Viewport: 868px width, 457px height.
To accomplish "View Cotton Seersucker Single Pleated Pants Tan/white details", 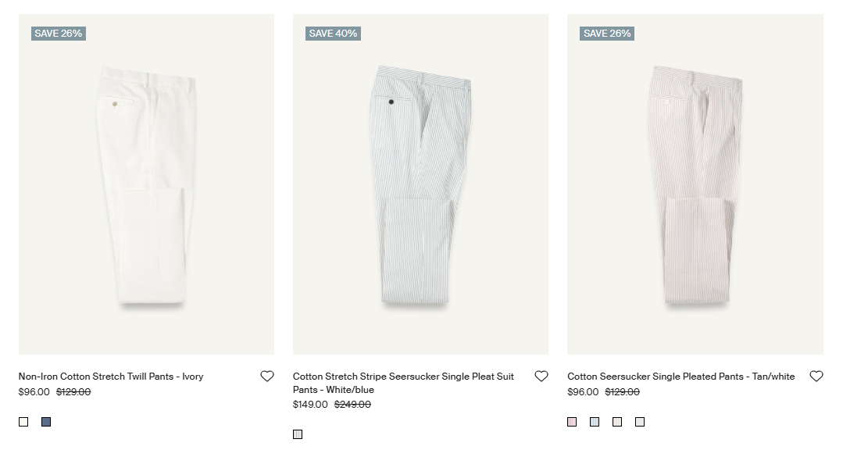I will [x=680, y=376].
